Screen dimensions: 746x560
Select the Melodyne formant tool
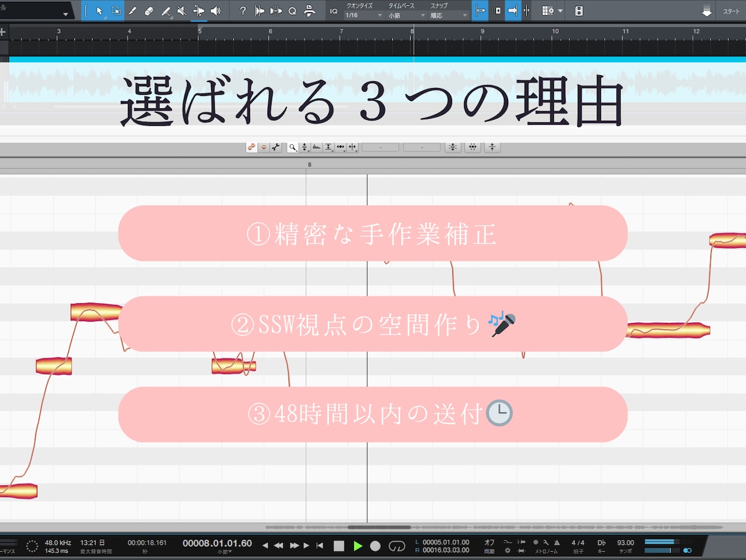316,147
